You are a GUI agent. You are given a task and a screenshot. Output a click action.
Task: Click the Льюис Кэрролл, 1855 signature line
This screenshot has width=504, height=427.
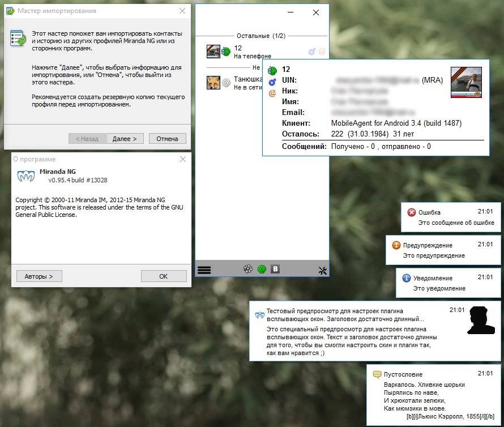[x=450, y=416]
